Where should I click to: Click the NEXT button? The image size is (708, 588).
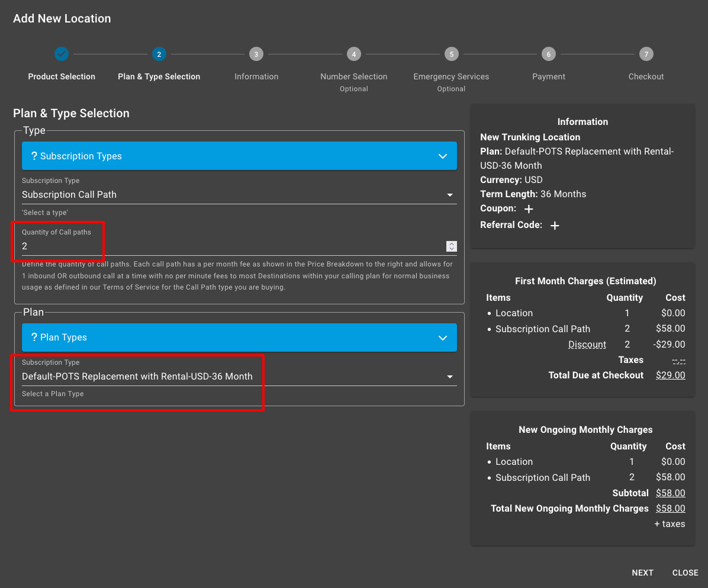click(642, 573)
